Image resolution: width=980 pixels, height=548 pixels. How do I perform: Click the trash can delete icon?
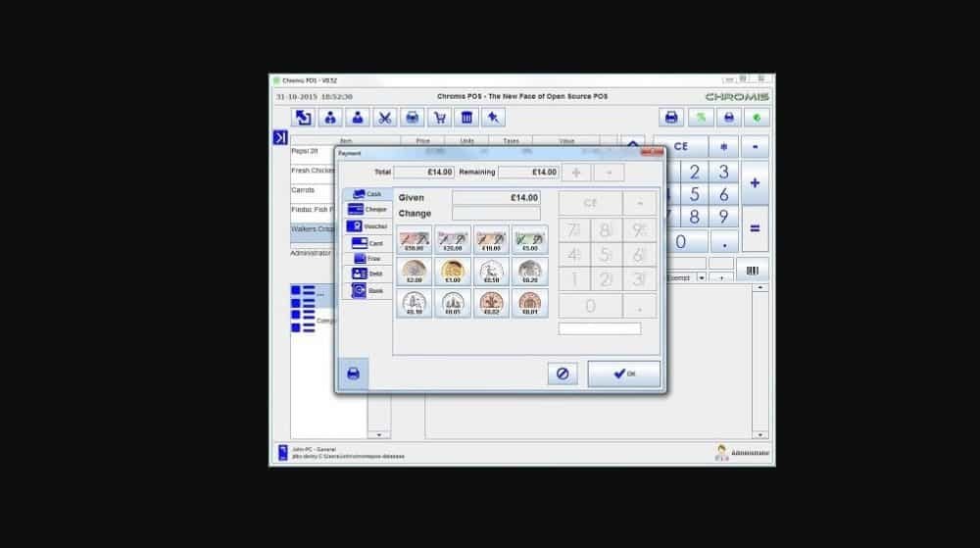tap(467, 118)
